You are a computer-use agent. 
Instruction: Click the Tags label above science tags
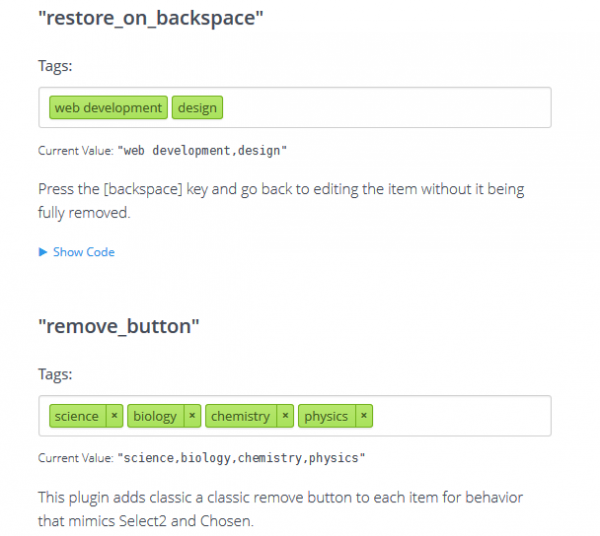[55, 374]
